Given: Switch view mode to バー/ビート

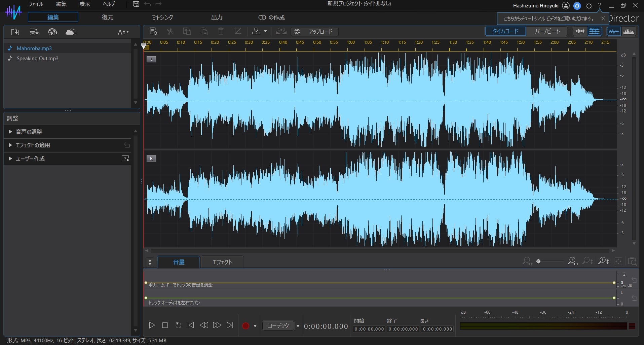Looking at the screenshot, I should click(x=546, y=31).
